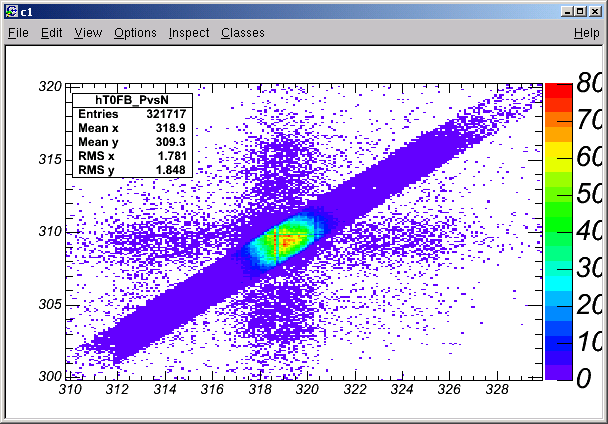The width and height of the screenshot is (608, 424).
Task: Open the File menu
Action: [x=18, y=33]
